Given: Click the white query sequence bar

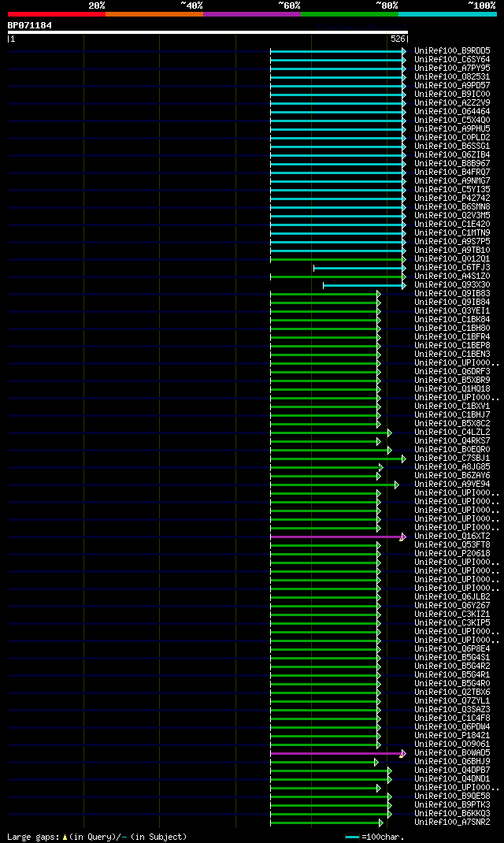Looking at the screenshot, I should [208, 32].
